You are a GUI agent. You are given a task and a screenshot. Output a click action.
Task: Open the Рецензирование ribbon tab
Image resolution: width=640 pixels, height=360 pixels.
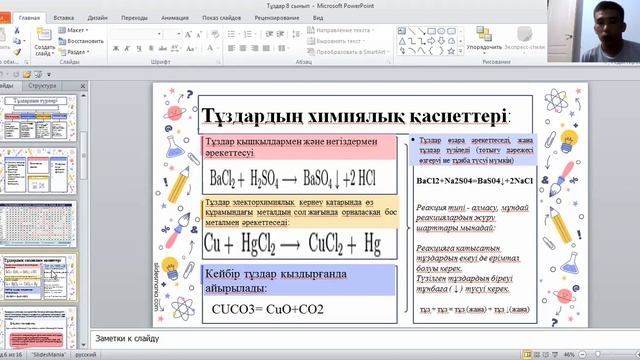[x=277, y=18]
